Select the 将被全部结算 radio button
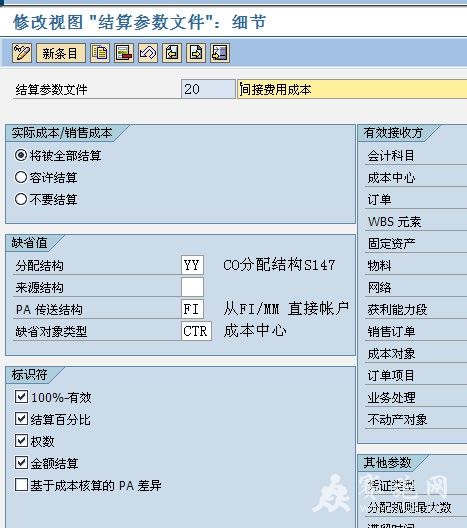The height and width of the screenshot is (528, 467). [x=21, y=155]
